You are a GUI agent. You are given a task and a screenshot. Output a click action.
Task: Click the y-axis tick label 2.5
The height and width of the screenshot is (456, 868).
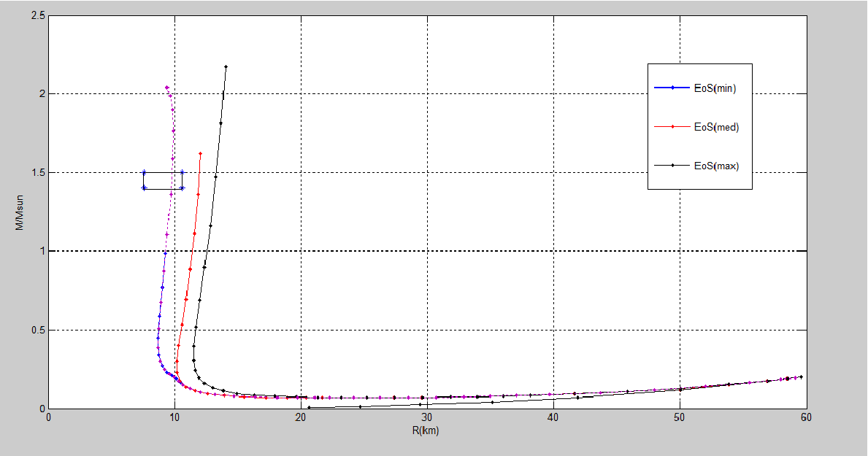point(38,15)
